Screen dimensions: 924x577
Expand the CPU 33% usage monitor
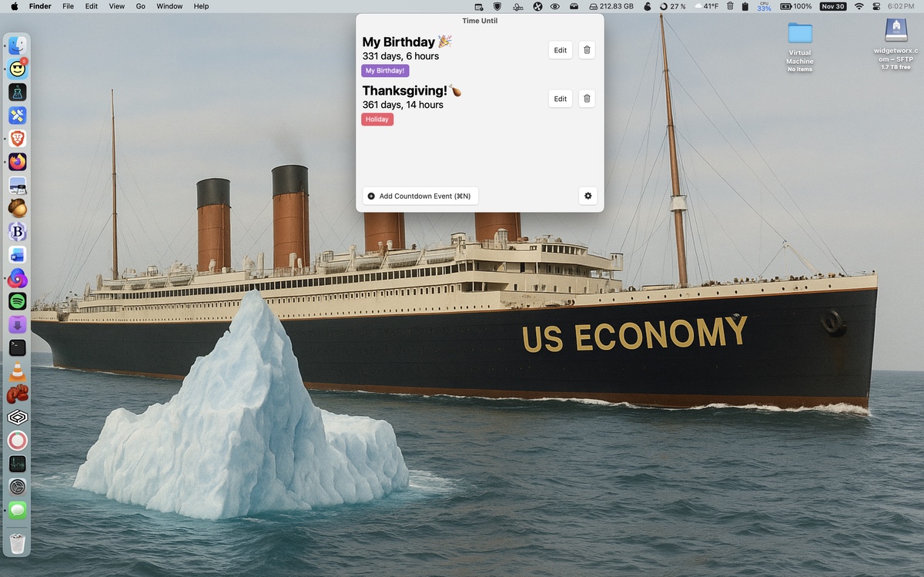(764, 6)
